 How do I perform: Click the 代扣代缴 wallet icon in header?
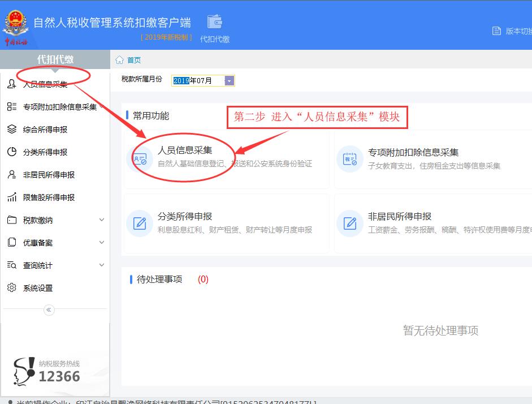coord(215,22)
